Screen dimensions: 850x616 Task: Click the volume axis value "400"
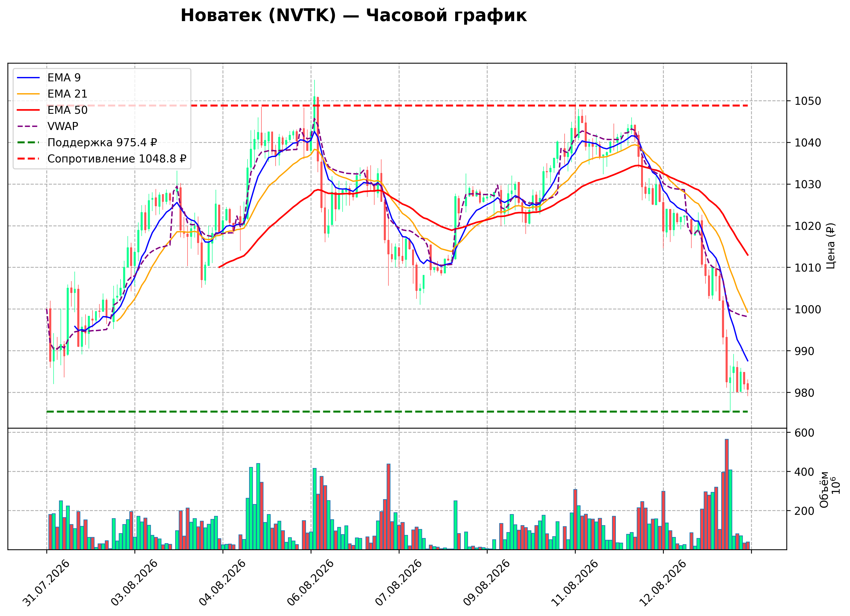(x=804, y=472)
